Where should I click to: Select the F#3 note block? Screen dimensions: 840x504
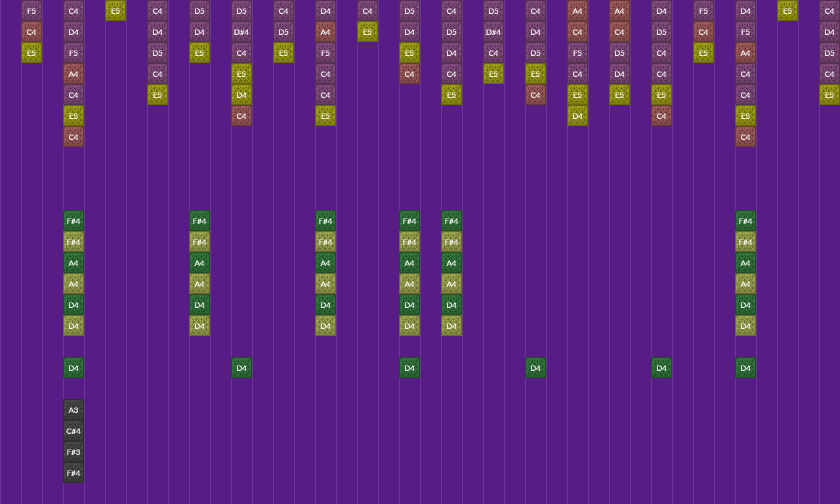coord(73,451)
